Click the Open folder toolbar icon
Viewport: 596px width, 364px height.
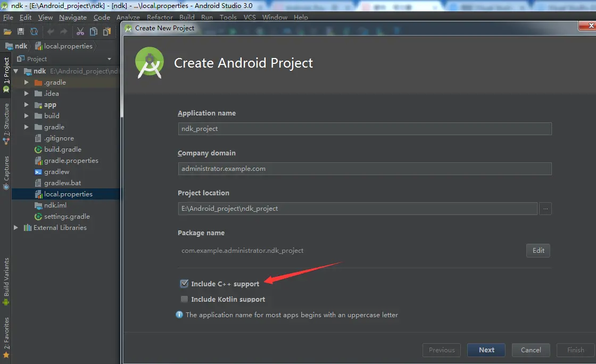7,31
